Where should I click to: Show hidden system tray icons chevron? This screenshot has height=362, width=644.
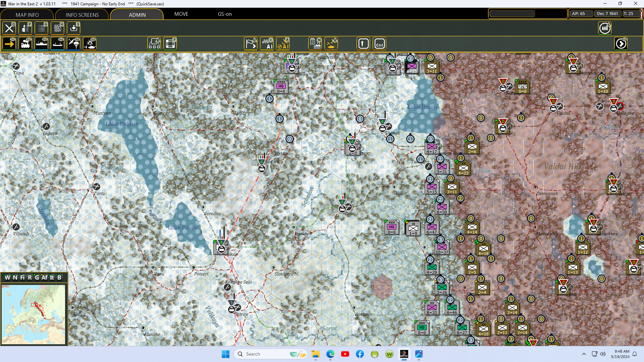point(584,354)
